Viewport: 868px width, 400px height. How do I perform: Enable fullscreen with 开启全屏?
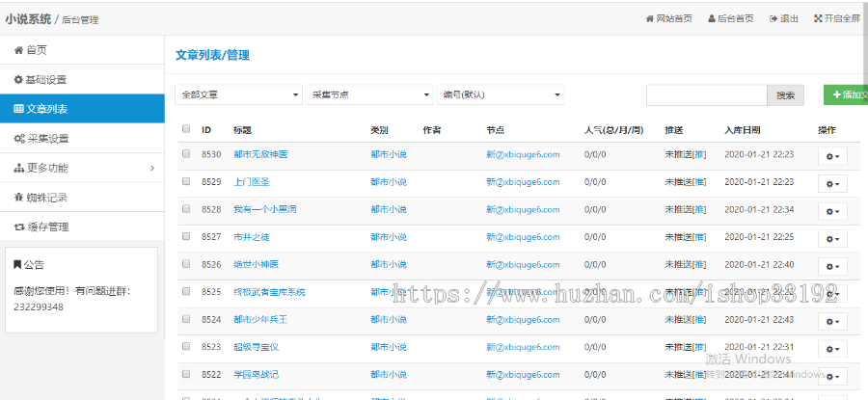(837, 18)
